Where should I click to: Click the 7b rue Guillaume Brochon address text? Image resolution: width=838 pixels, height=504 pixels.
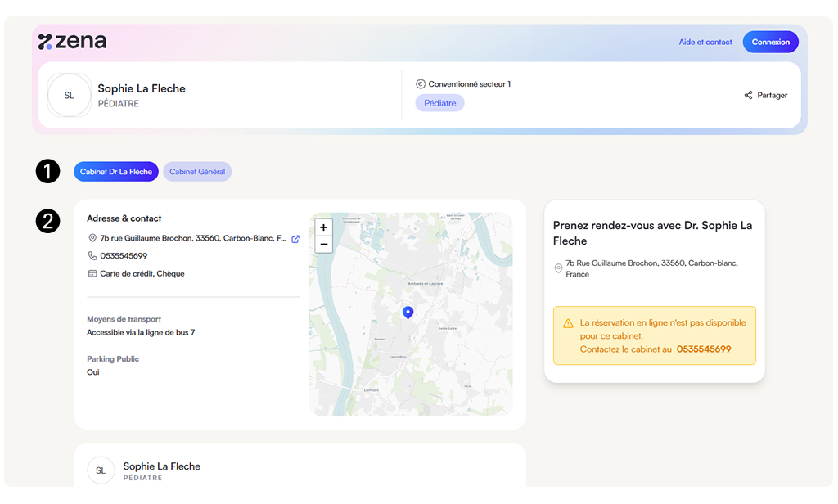(x=193, y=239)
